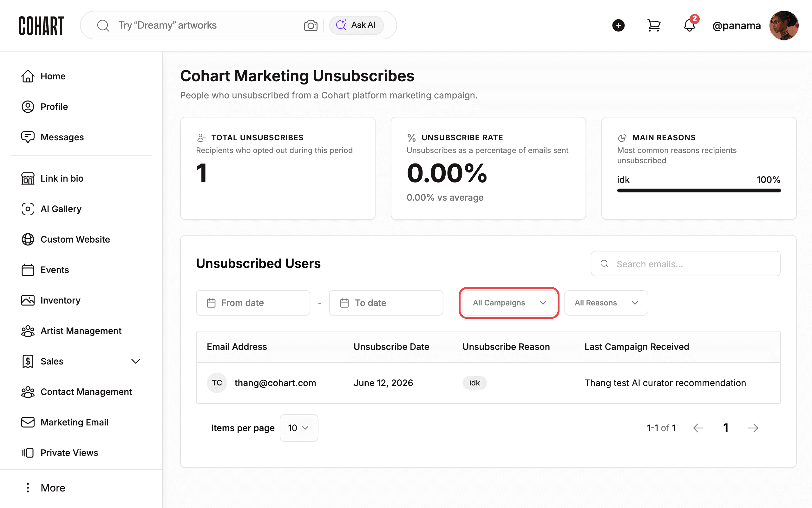Viewport: 812px width, 508px height.
Task: Click the Marketing Email envelope icon
Action: tap(28, 422)
